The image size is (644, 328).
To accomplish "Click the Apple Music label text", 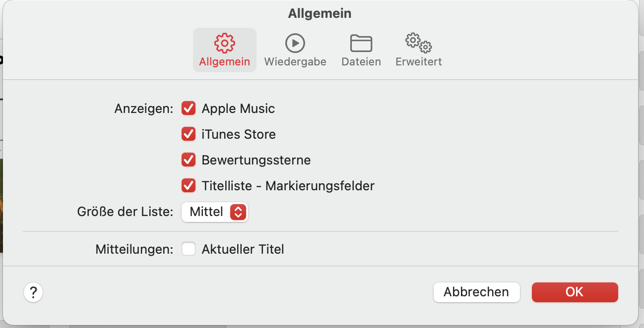I will pos(238,109).
